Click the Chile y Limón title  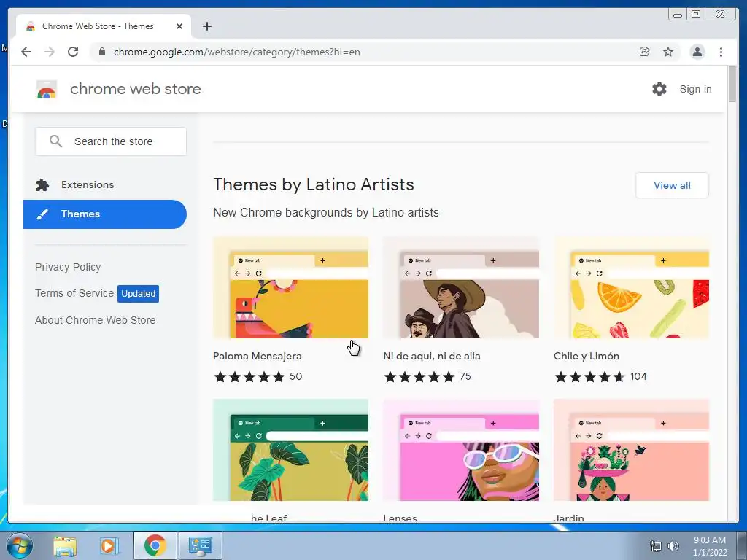tap(587, 356)
